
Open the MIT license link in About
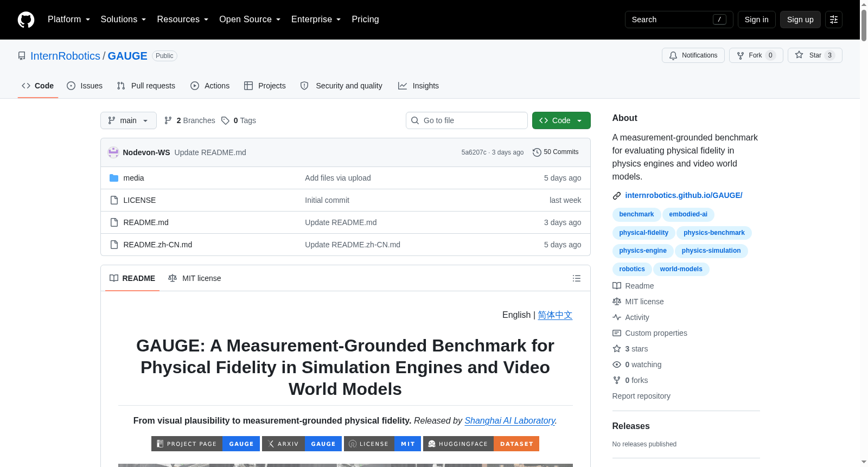638,302
